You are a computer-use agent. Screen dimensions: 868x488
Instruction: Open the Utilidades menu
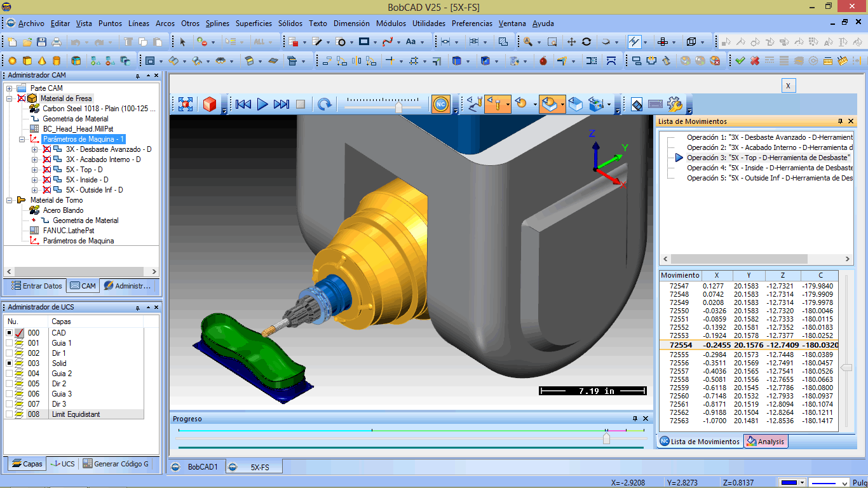[429, 24]
